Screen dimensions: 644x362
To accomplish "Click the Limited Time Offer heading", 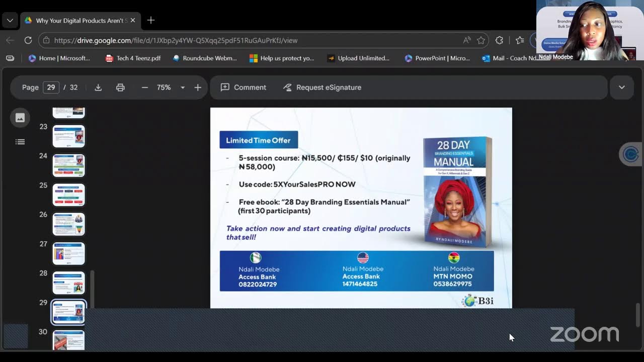I will 259,140.
